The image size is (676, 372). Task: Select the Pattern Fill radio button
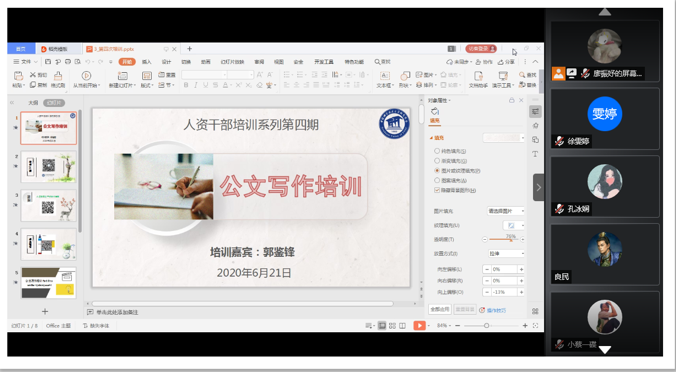tap(437, 180)
